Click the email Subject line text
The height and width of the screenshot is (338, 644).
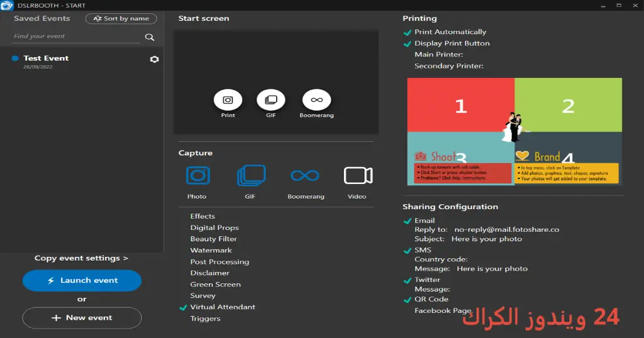click(x=487, y=239)
